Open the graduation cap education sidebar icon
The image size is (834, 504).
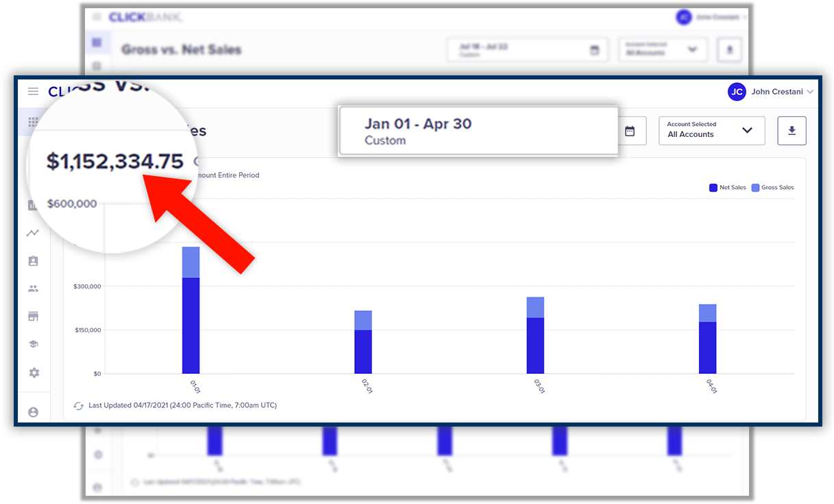tap(33, 344)
